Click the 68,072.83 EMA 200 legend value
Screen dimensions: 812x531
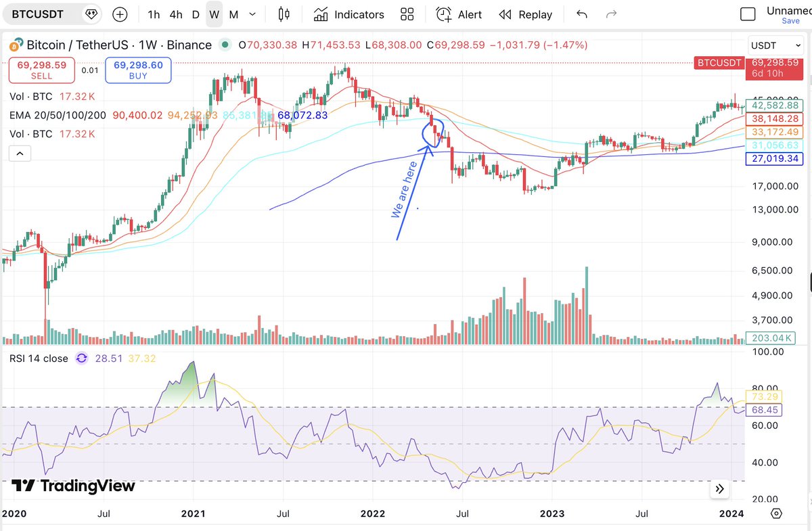click(302, 116)
